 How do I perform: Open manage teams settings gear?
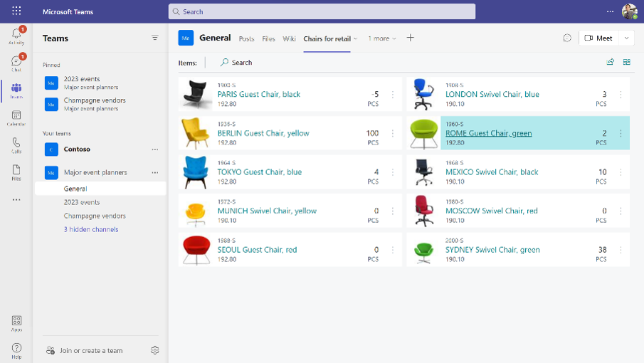pos(155,350)
